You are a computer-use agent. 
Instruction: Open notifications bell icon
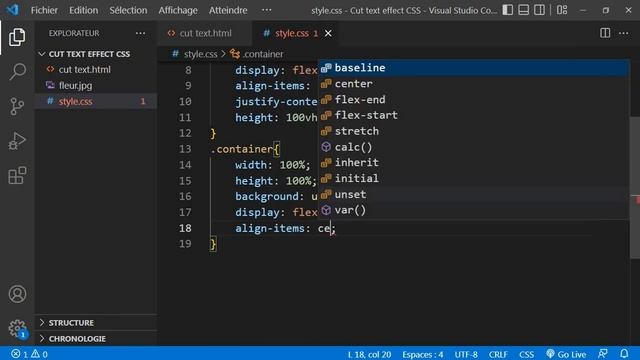[624, 354]
